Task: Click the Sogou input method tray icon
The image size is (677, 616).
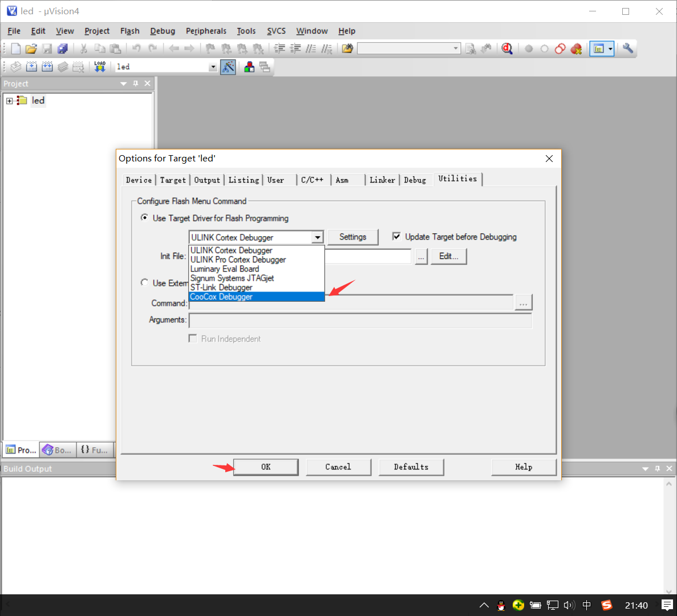Action: pos(607,605)
